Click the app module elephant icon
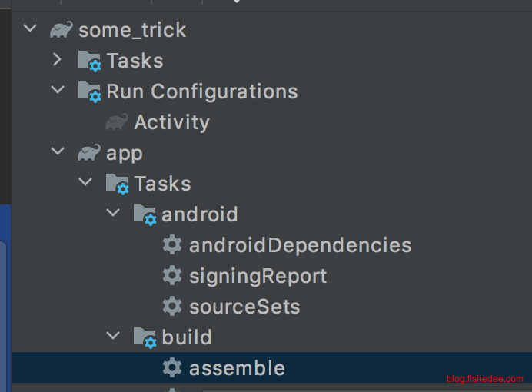 point(89,153)
